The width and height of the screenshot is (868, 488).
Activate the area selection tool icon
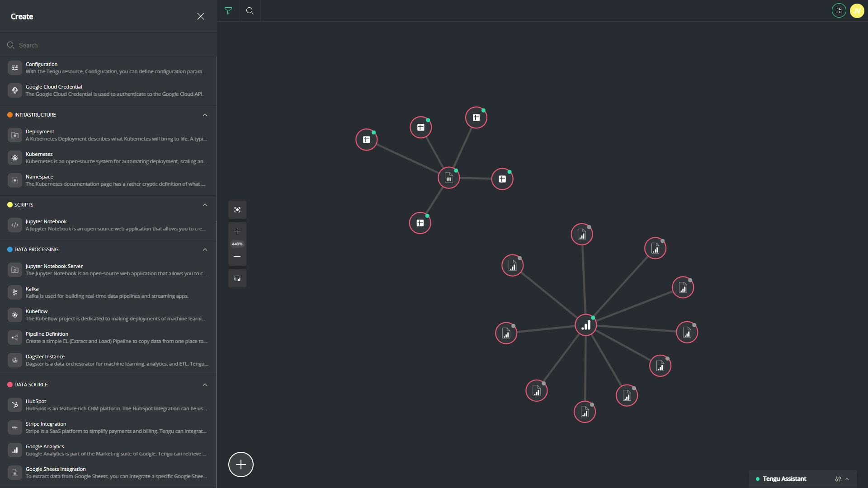(237, 278)
